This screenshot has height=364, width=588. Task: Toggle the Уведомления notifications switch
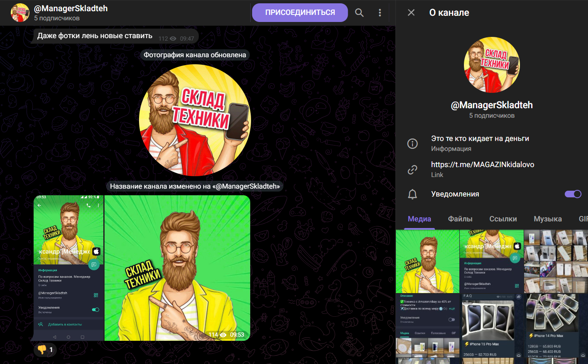573,194
